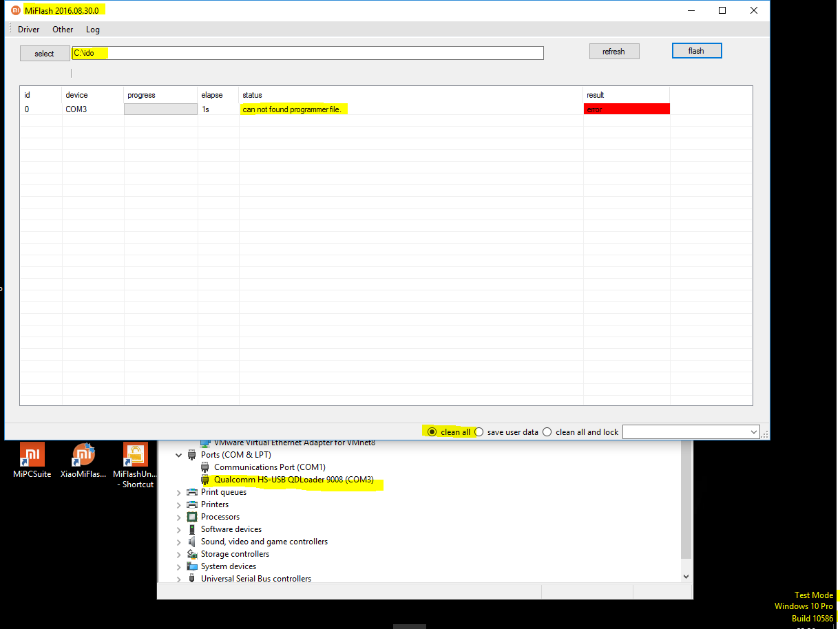Click the progress bar for COM3

pos(160,109)
